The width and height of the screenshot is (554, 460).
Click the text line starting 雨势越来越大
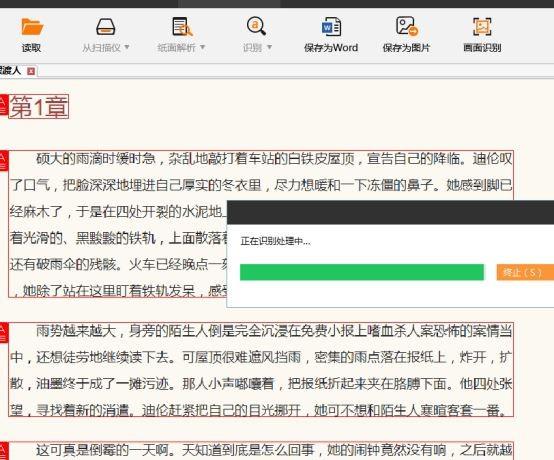tap(274, 331)
